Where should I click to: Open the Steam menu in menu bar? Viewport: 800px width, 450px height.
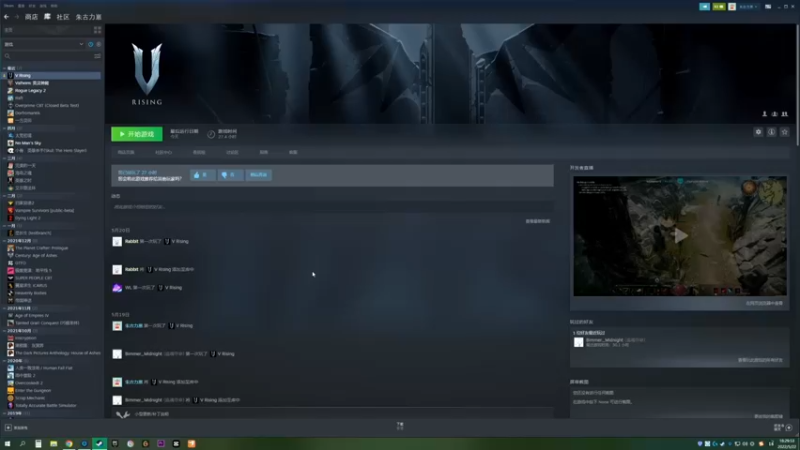(8, 6)
